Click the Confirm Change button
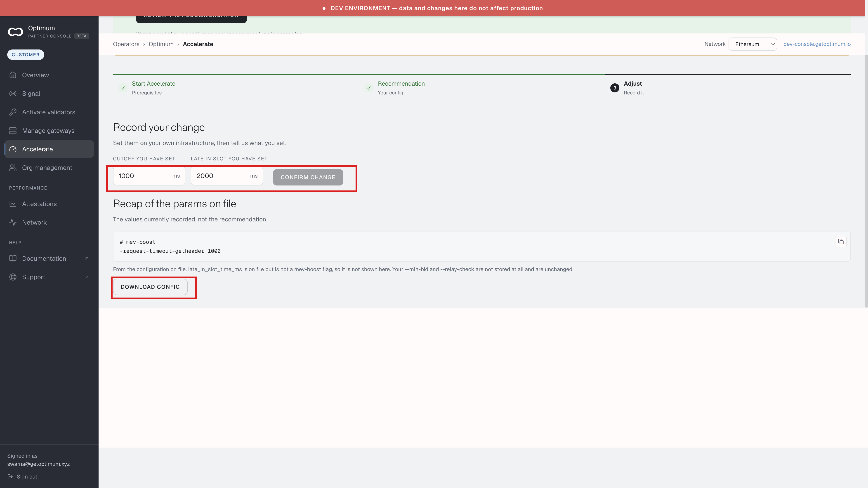 308,177
